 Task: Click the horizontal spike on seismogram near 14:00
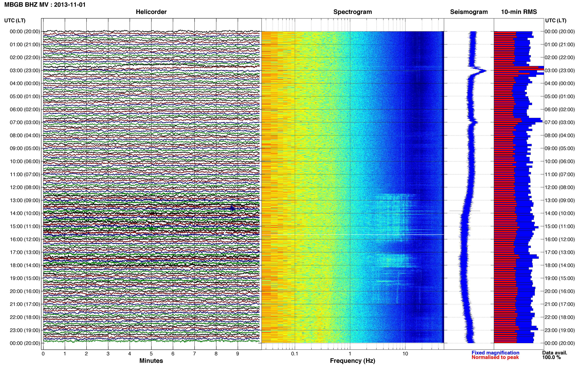pyautogui.click(x=465, y=211)
